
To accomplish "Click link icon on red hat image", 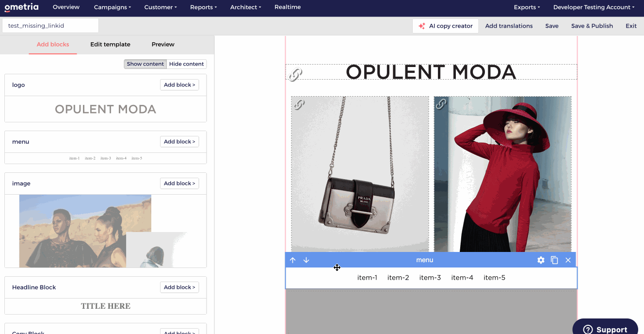I will (441, 104).
